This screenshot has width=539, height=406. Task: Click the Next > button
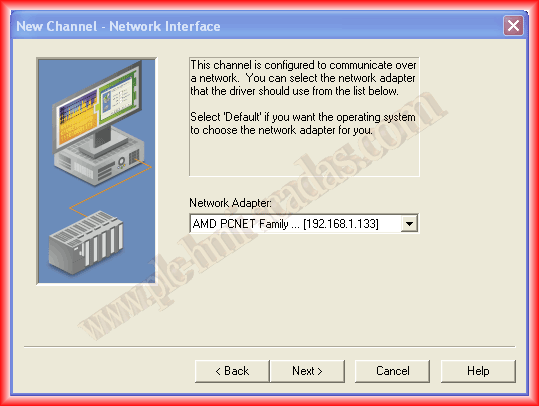pyautogui.click(x=307, y=371)
